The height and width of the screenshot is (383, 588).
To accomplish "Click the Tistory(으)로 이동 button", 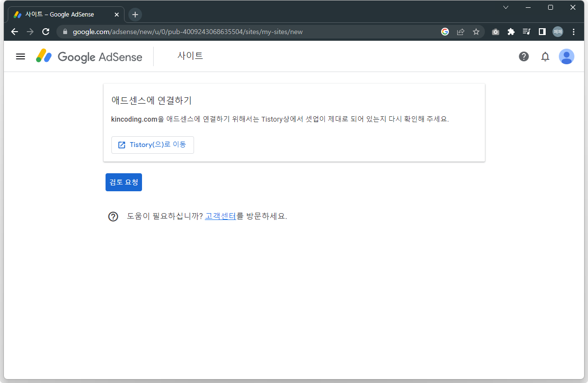I will (x=153, y=145).
